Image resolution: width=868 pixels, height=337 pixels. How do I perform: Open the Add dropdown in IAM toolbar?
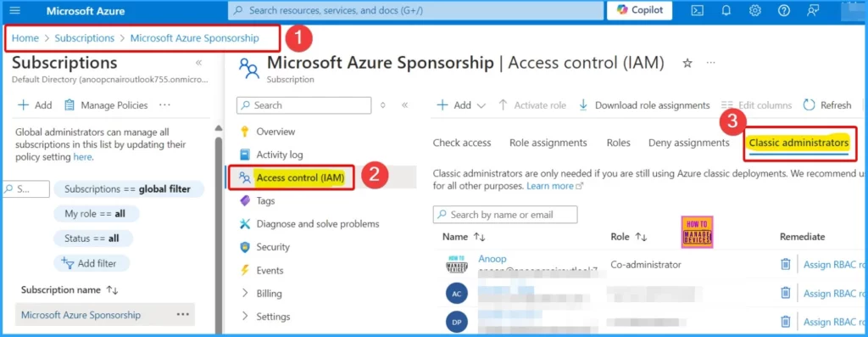461,105
